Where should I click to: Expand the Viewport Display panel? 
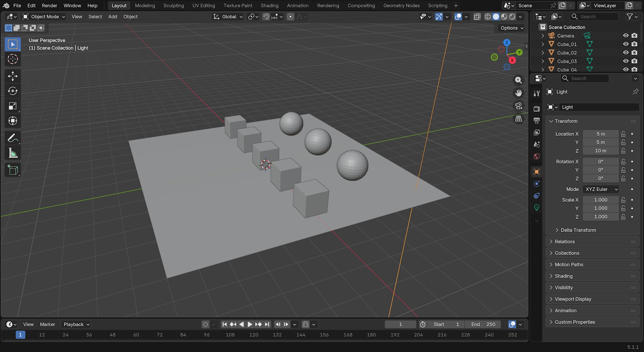click(573, 299)
